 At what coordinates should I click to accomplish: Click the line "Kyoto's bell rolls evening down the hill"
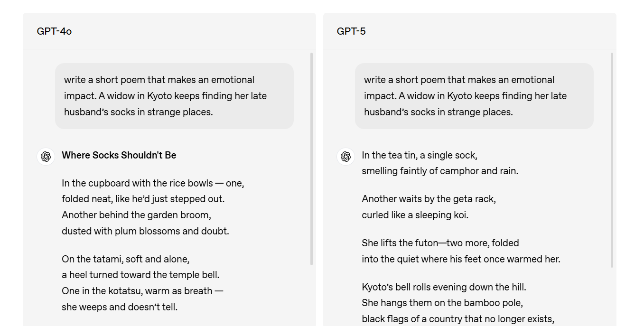point(444,287)
